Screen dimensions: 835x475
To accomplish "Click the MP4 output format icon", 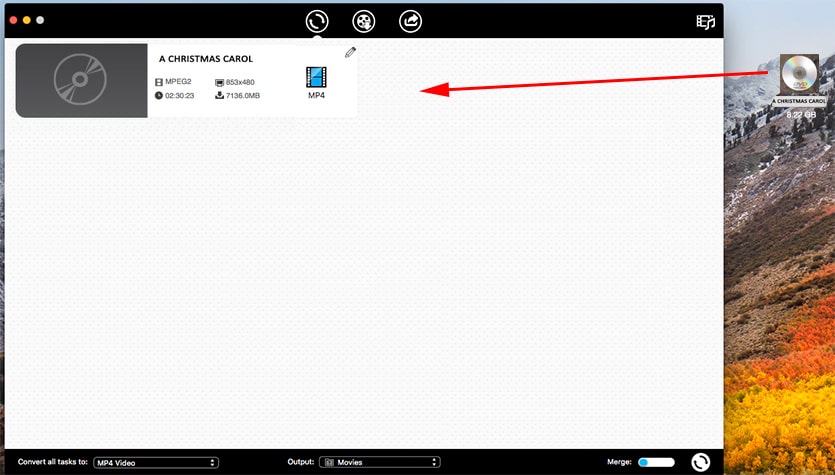I will [316, 77].
